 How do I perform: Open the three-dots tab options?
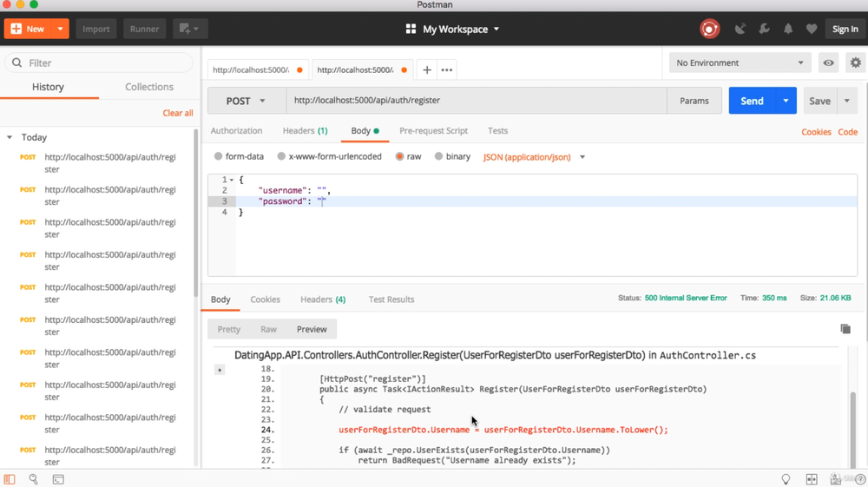[x=447, y=69]
